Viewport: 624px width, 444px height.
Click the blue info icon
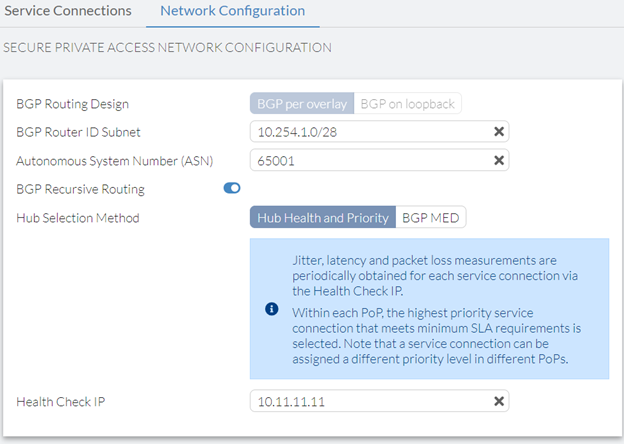pos(271,309)
